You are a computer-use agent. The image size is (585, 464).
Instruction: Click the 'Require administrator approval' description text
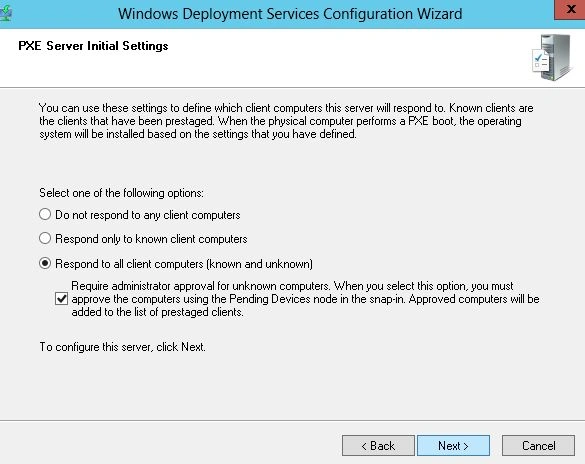click(305, 299)
